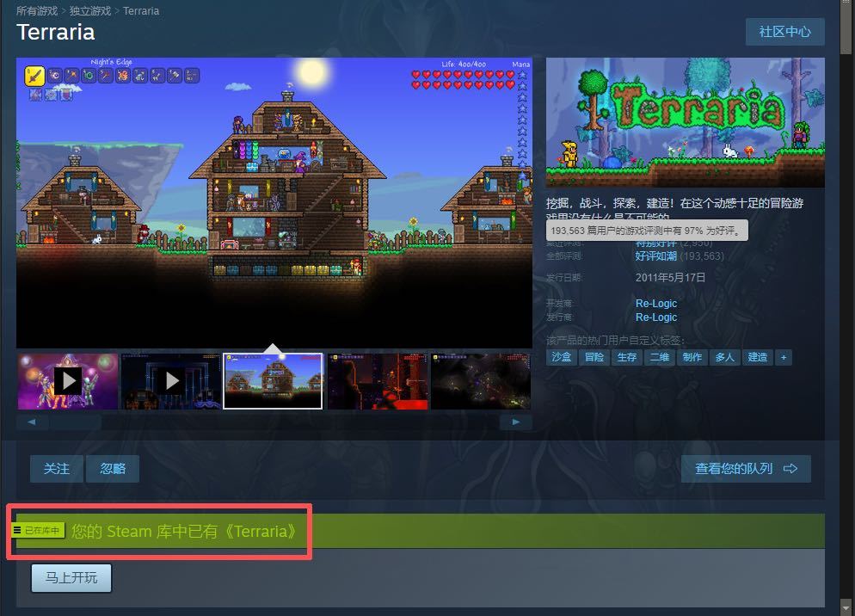Image resolution: width=855 pixels, height=616 pixels.
Task: Play the first video thumbnail
Action: coord(68,380)
